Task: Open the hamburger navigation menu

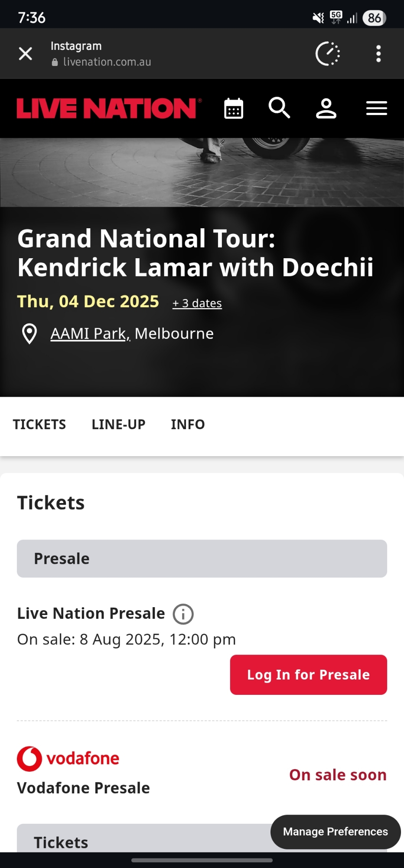Action: click(x=376, y=108)
